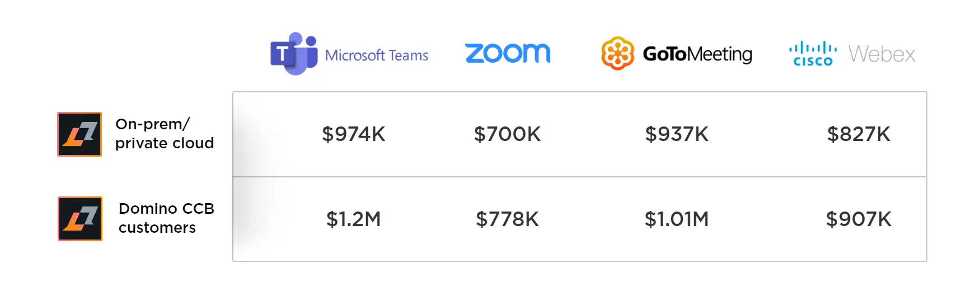Viewport: 980px width, 291px height.
Task: Click the $937K cell under GoToMeeting
Action: point(677,134)
